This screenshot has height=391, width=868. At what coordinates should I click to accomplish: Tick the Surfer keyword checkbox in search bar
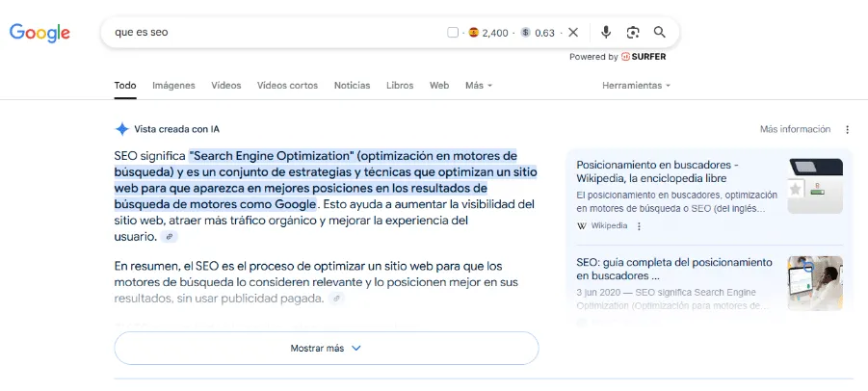[453, 33]
